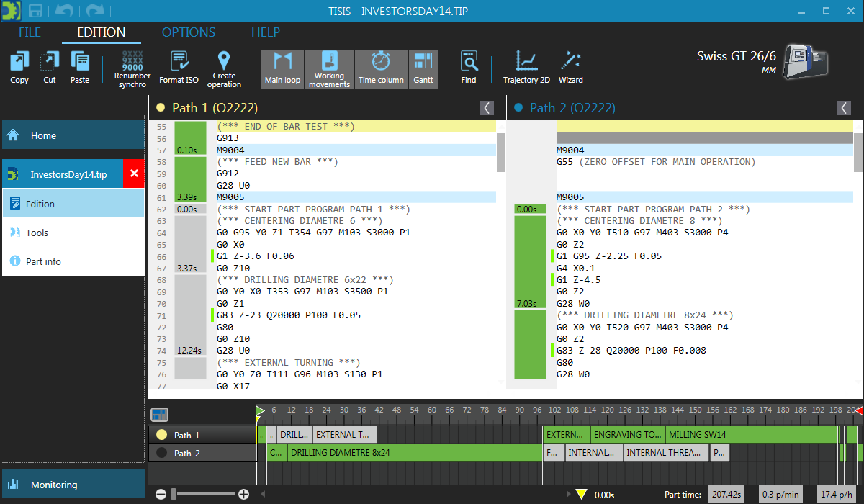Open the FILE ribbon tab

click(x=30, y=32)
